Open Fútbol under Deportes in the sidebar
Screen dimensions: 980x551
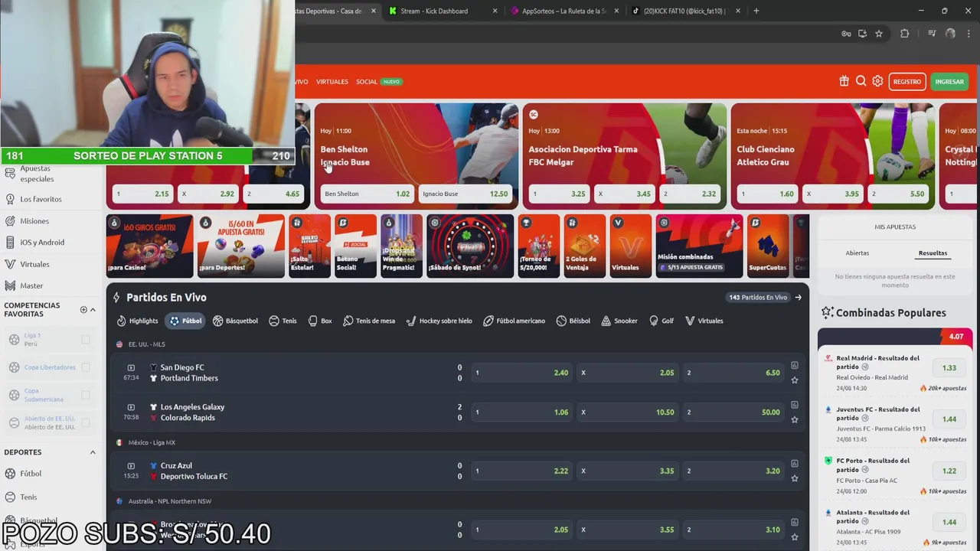31,474
